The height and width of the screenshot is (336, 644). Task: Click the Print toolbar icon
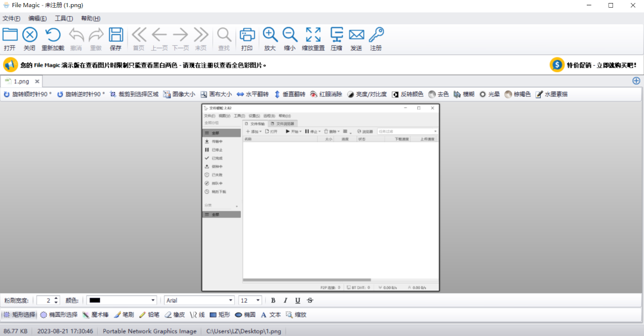point(247,39)
